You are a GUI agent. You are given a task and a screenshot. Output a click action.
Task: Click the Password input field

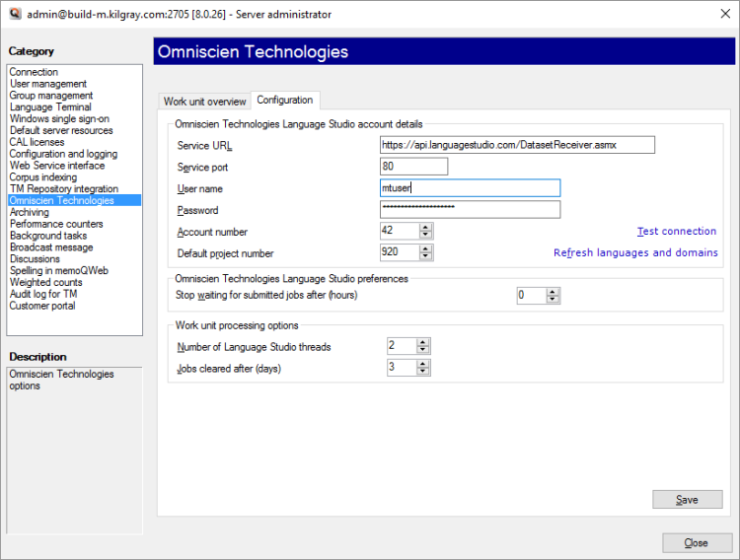(x=470, y=209)
